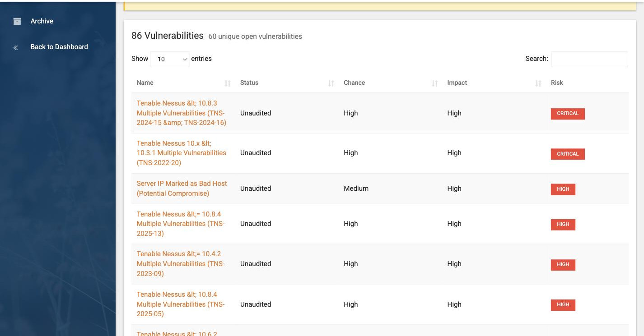Open Tenable Nessus 10.x < 10.3.1 TNS-2022-20 link

coord(182,153)
